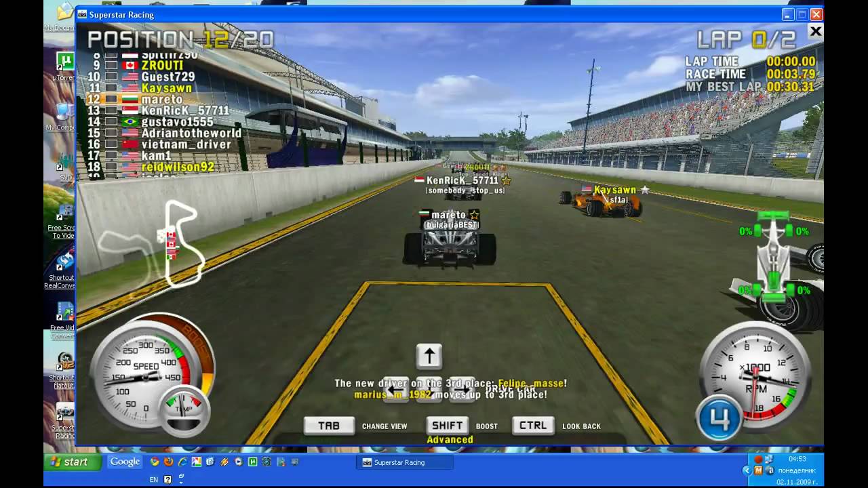This screenshot has width=868, height=488.
Task: Click Brazil flag beside gustavo1555
Action: pos(130,122)
